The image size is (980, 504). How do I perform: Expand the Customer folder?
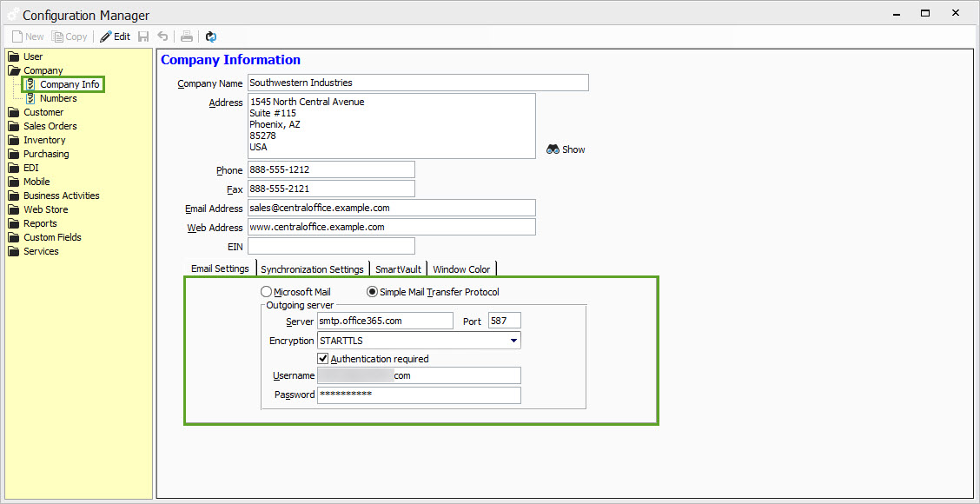[x=36, y=113]
